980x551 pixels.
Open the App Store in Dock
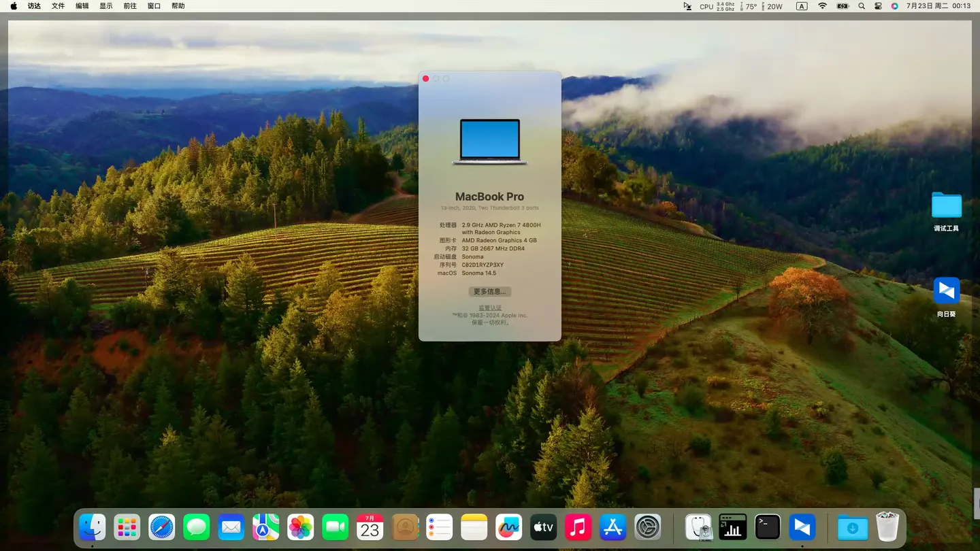(612, 527)
